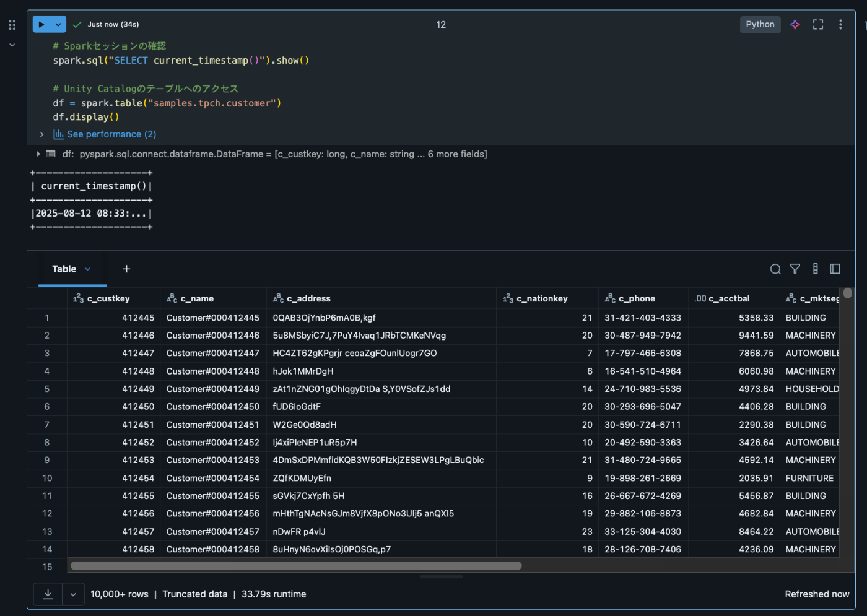
Task: Select the Table tab
Action: click(x=64, y=269)
